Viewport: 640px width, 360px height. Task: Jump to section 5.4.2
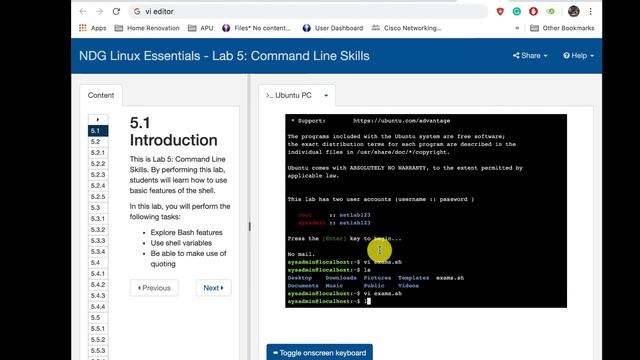point(98,285)
